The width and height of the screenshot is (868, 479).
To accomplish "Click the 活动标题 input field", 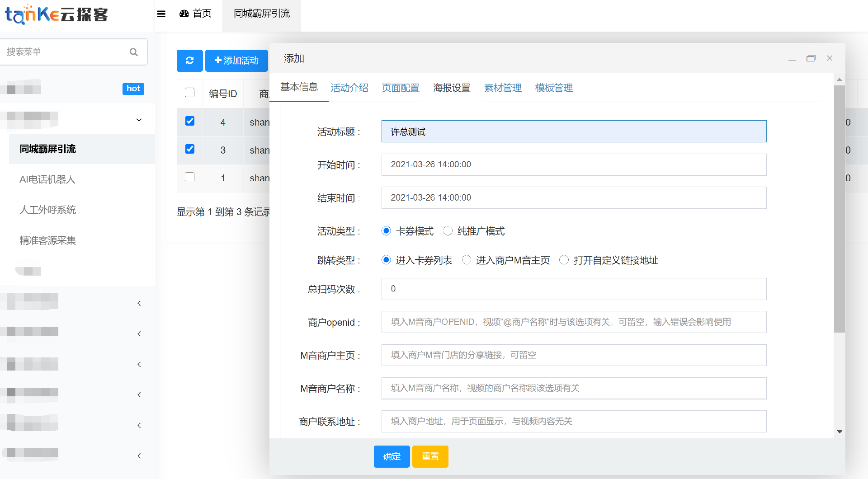I will tap(574, 131).
